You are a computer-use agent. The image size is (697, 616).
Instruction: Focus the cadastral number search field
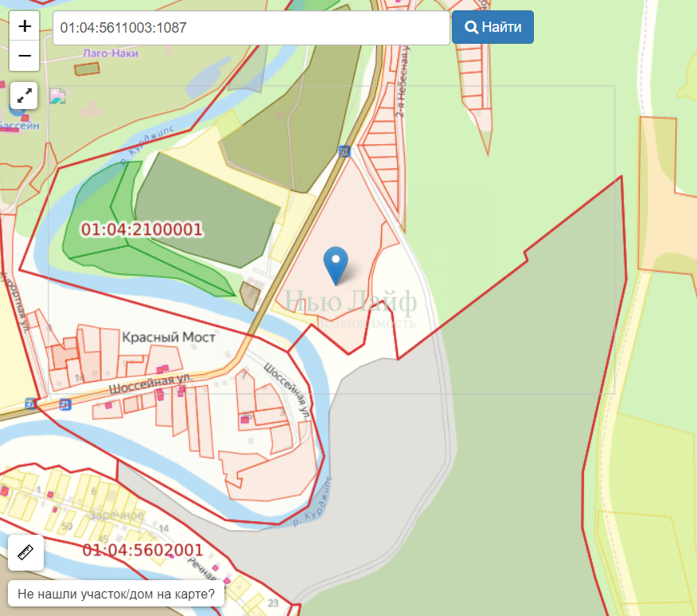point(251,28)
